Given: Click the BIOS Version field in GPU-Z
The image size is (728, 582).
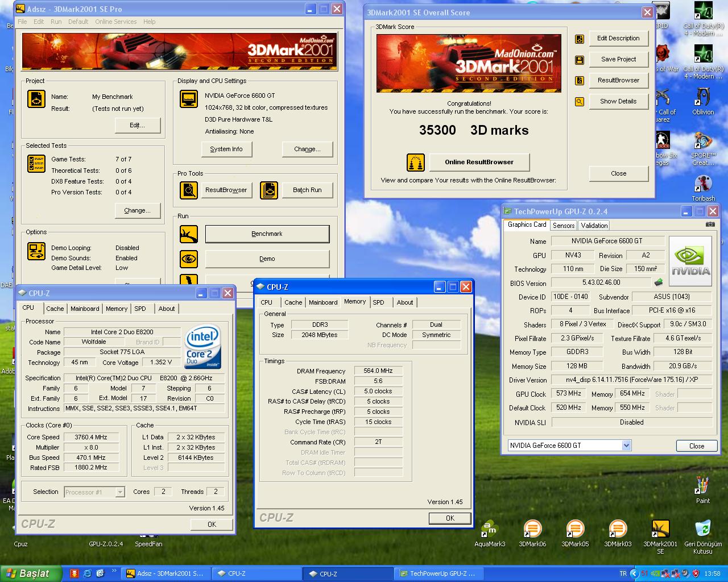Looking at the screenshot, I should pos(601,282).
